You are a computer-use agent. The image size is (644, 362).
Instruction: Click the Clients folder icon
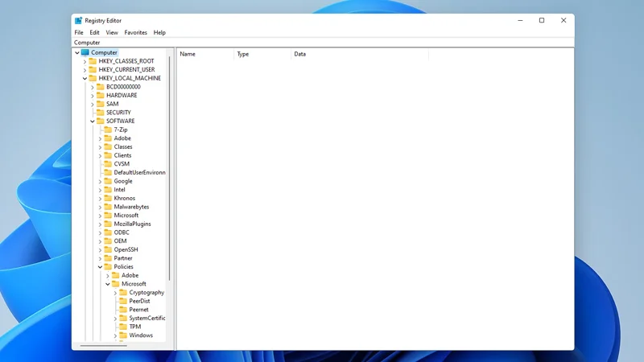[x=108, y=155]
